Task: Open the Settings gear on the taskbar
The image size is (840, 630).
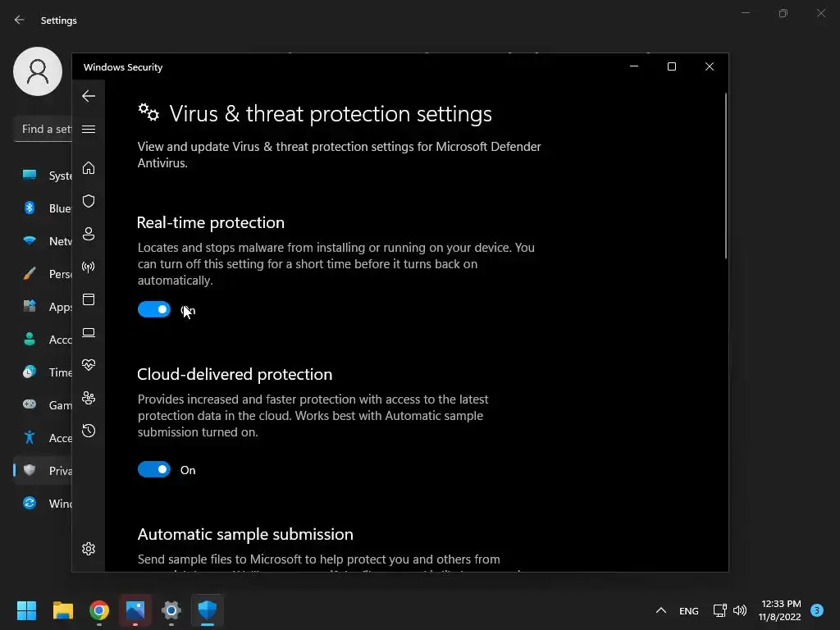Action: [x=171, y=610]
